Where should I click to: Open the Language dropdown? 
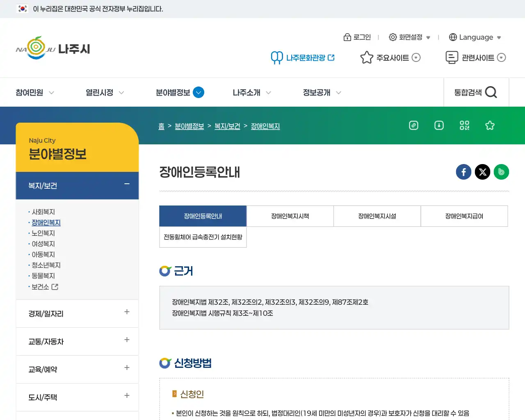pos(475,37)
